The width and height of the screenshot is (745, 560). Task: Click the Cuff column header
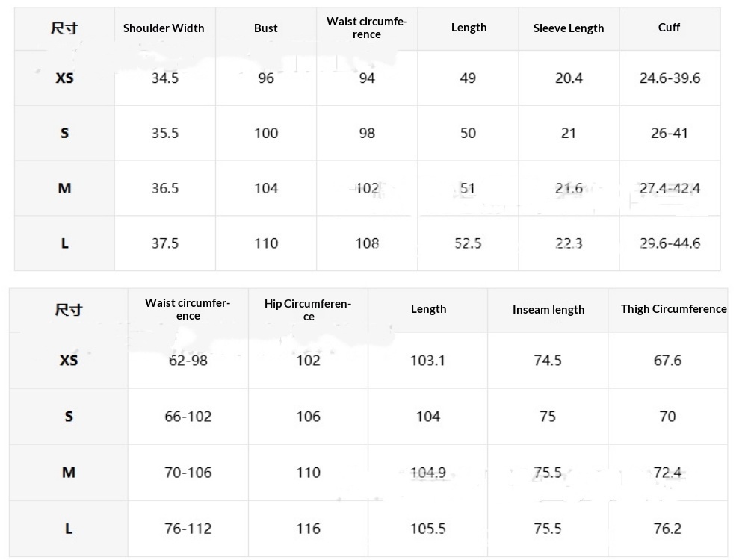669,28
